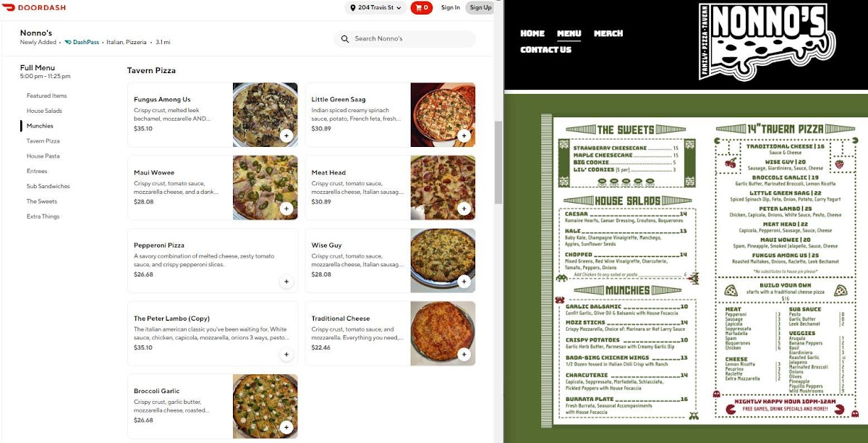
Task: Open the shopping cart with 0 items
Action: click(x=422, y=7)
